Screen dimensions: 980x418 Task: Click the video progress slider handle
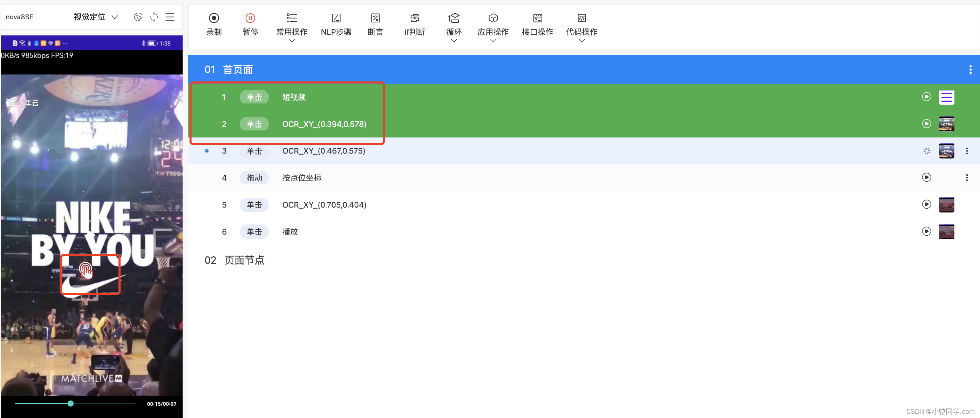click(71, 404)
